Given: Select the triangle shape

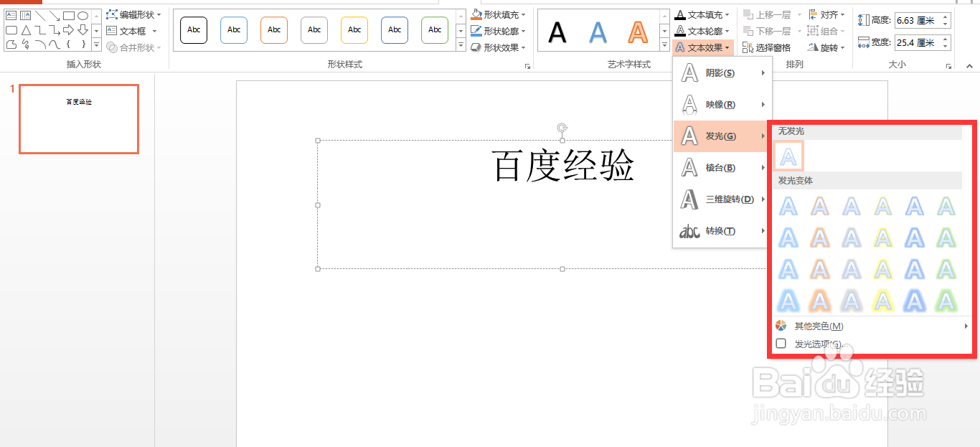Looking at the screenshot, I should pos(26,30).
